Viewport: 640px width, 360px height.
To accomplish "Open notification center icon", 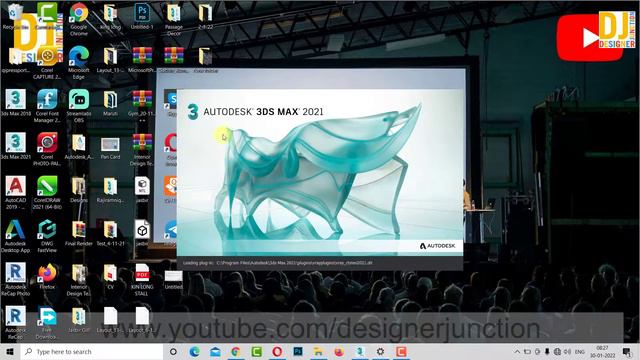I will coord(627,351).
